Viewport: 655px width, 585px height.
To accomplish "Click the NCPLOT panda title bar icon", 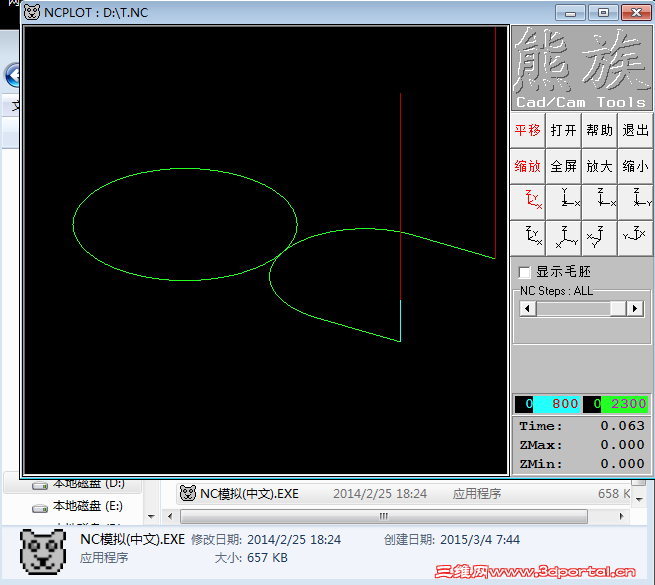I will click(x=32, y=13).
